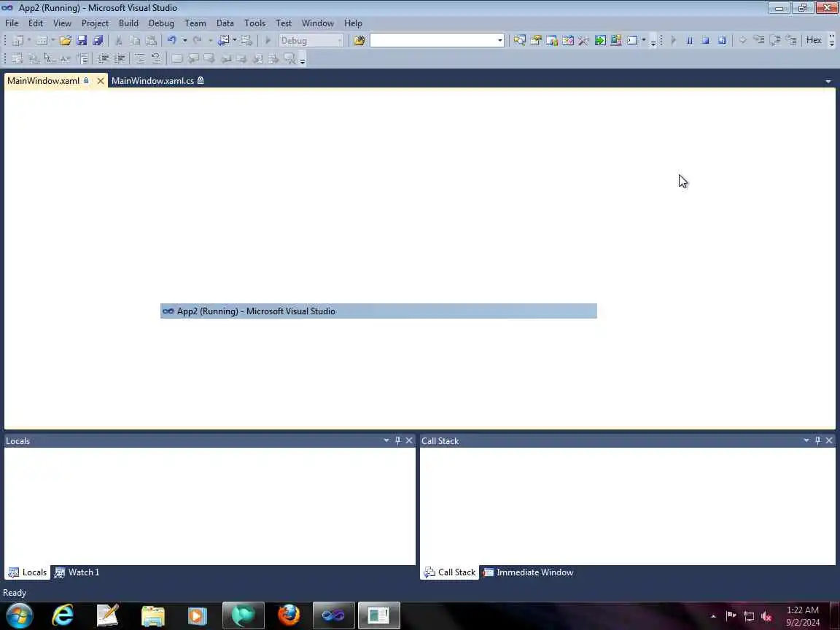840x630 pixels.
Task: Open the Locals panel window position dropdown
Action: 386,440
